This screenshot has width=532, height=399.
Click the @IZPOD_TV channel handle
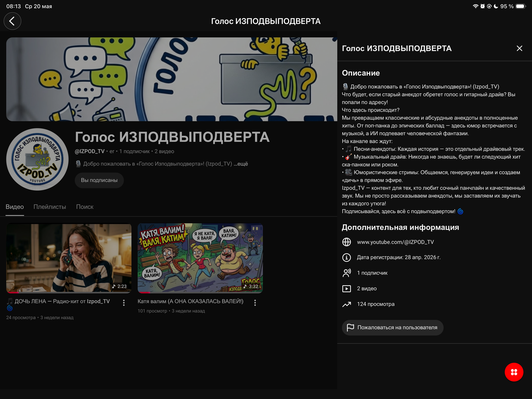[x=89, y=151]
